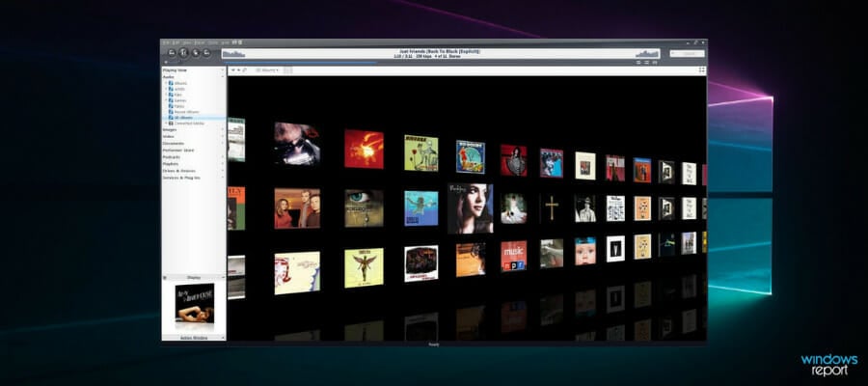Viewport: 868px width, 386px height.
Task: Click the large play/pause button
Action: click(184, 53)
